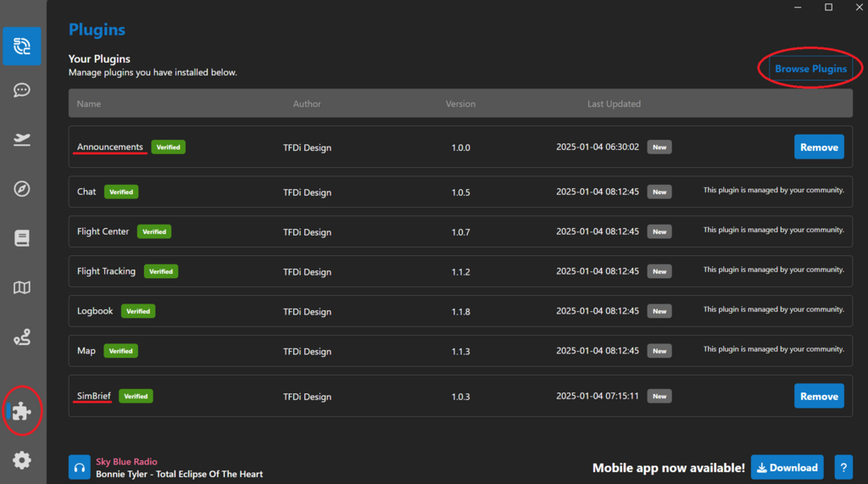Open the question mark help button

[x=843, y=467]
